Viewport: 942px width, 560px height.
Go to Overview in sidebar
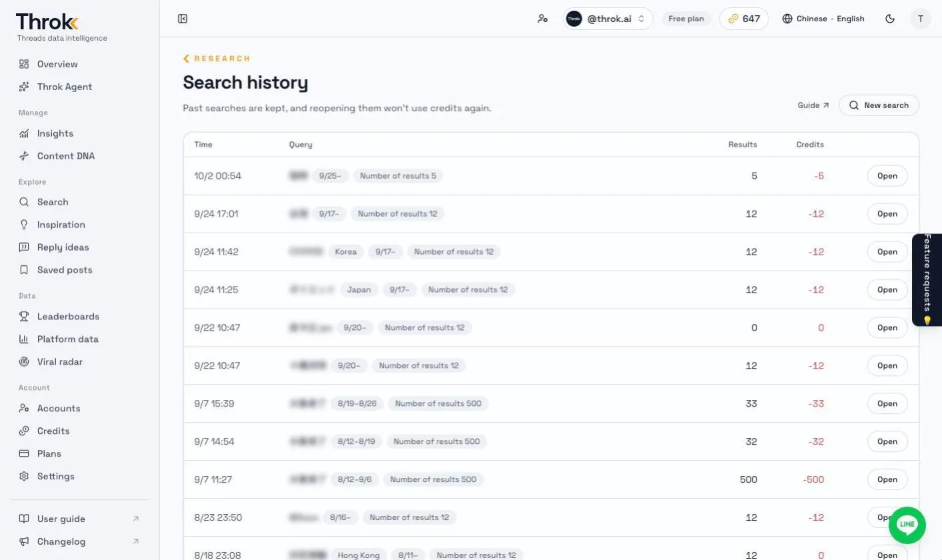click(x=57, y=64)
